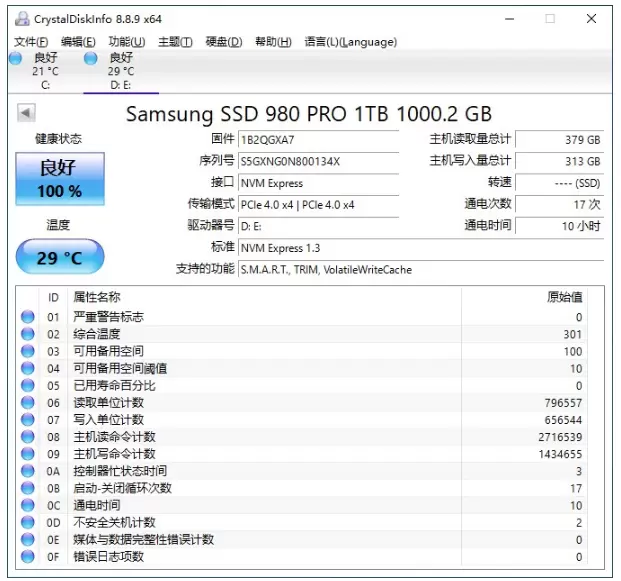Select the 07 写入单位计数 attribute row
Screen dimensions: 621x581
click(300, 420)
